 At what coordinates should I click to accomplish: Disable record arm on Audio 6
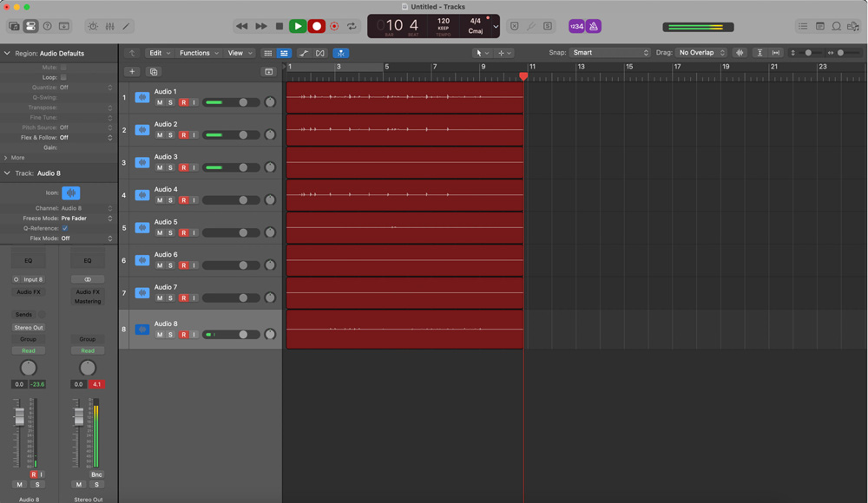tap(183, 265)
